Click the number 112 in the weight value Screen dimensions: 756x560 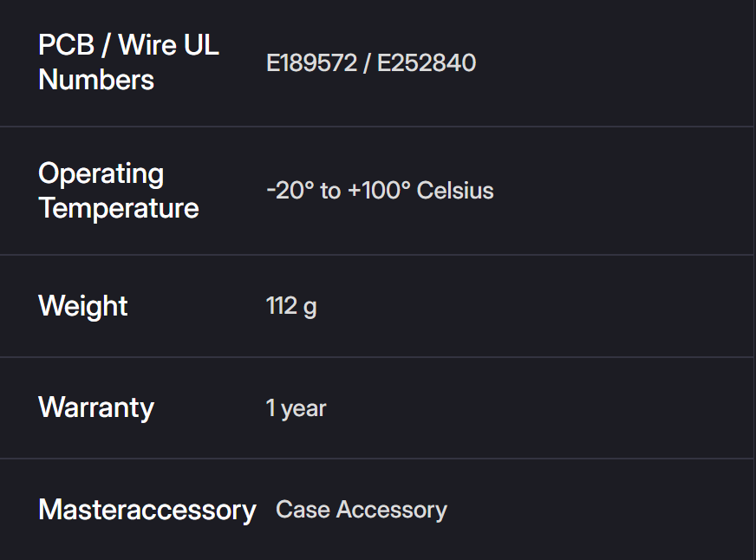(x=282, y=306)
